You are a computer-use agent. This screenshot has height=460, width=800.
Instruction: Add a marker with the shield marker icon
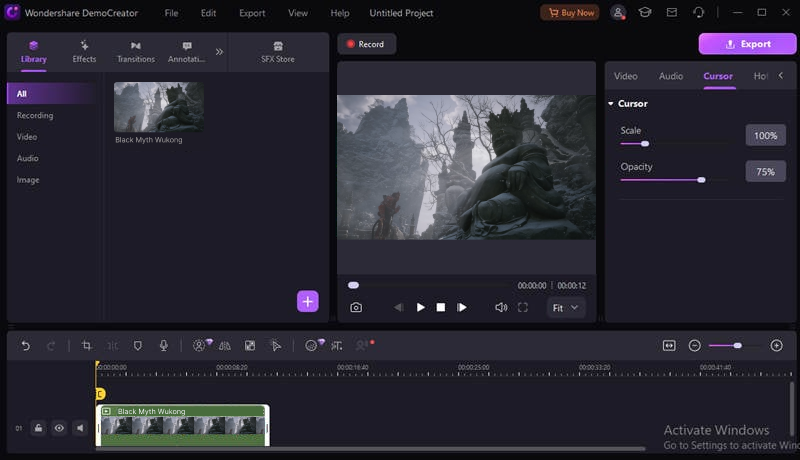138,346
